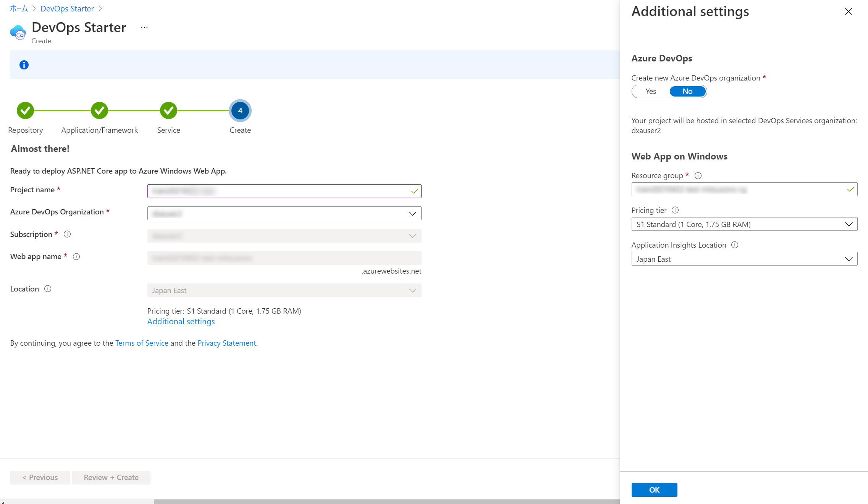Open Application Insights Location Japan East dropdown
The image size is (868, 504).
tap(744, 259)
